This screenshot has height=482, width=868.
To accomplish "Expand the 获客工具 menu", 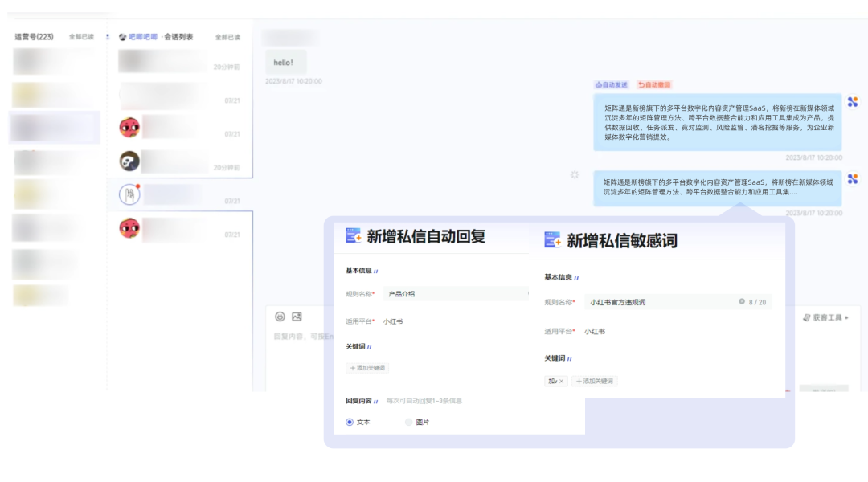I will tap(825, 317).
